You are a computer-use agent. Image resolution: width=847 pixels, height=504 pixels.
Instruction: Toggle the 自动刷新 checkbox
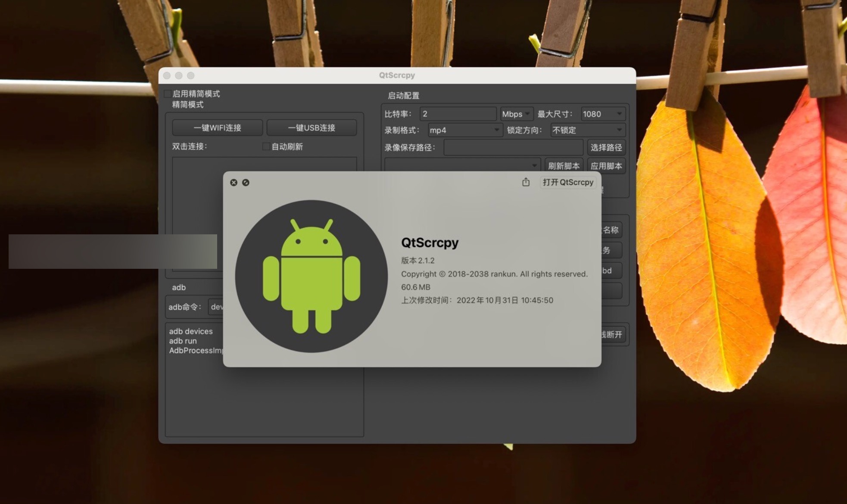(266, 146)
